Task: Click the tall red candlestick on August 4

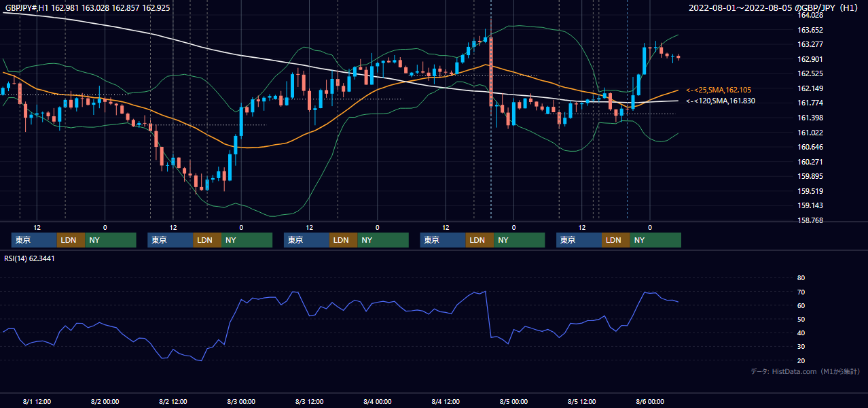Action: [x=490, y=71]
